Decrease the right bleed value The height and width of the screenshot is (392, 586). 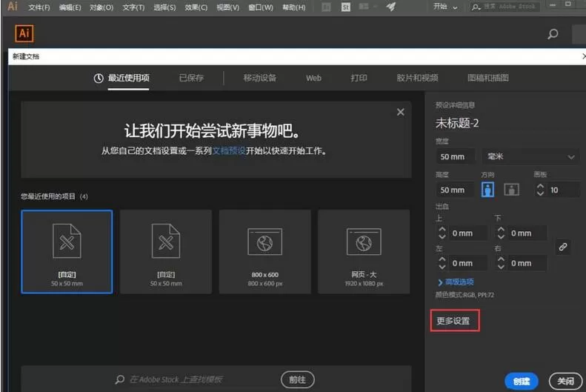[x=501, y=267]
